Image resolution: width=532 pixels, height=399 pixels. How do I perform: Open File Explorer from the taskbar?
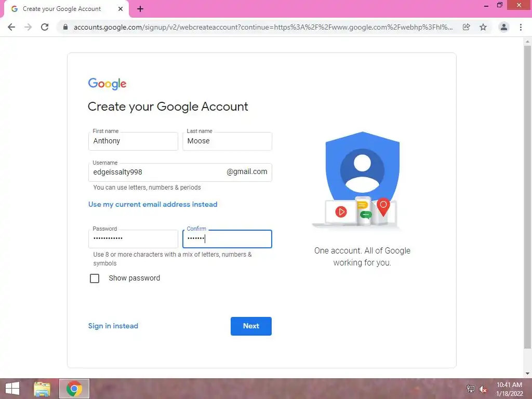[x=42, y=389]
